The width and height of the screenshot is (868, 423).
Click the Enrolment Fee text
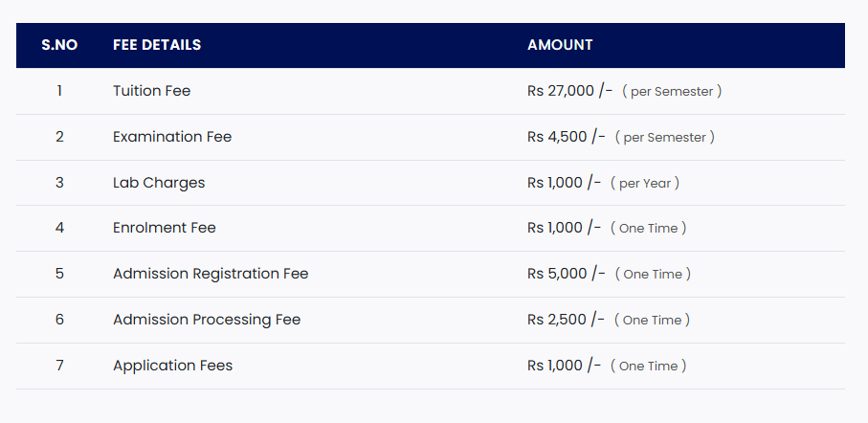(x=165, y=228)
